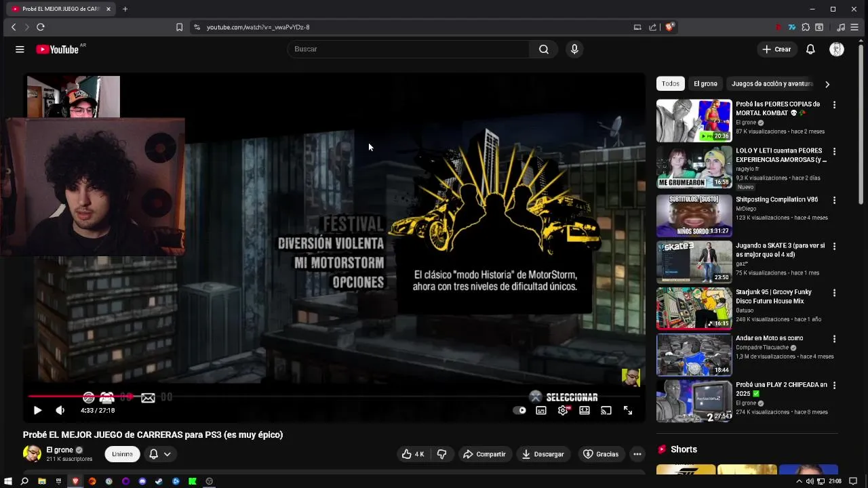Open player settings gear

pos(563,411)
